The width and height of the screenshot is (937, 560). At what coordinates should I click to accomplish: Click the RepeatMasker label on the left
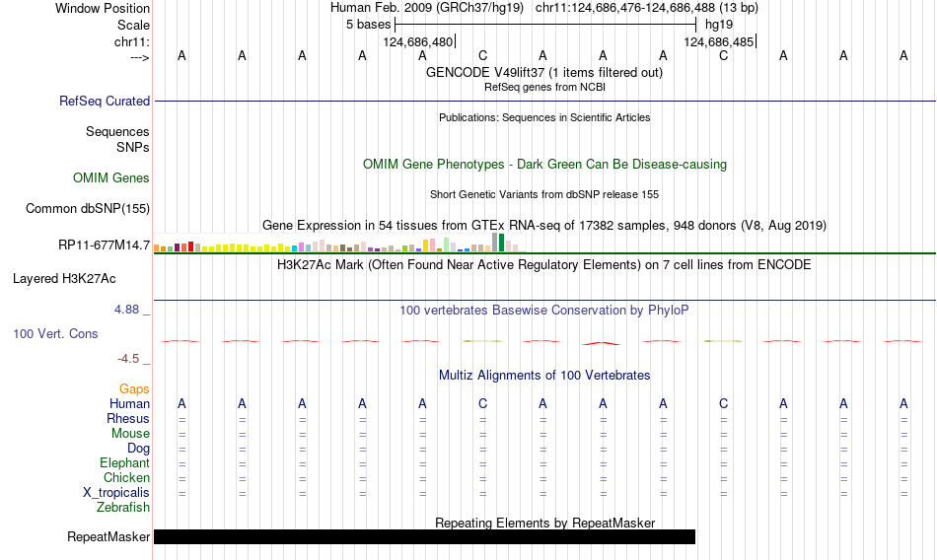coord(108,536)
